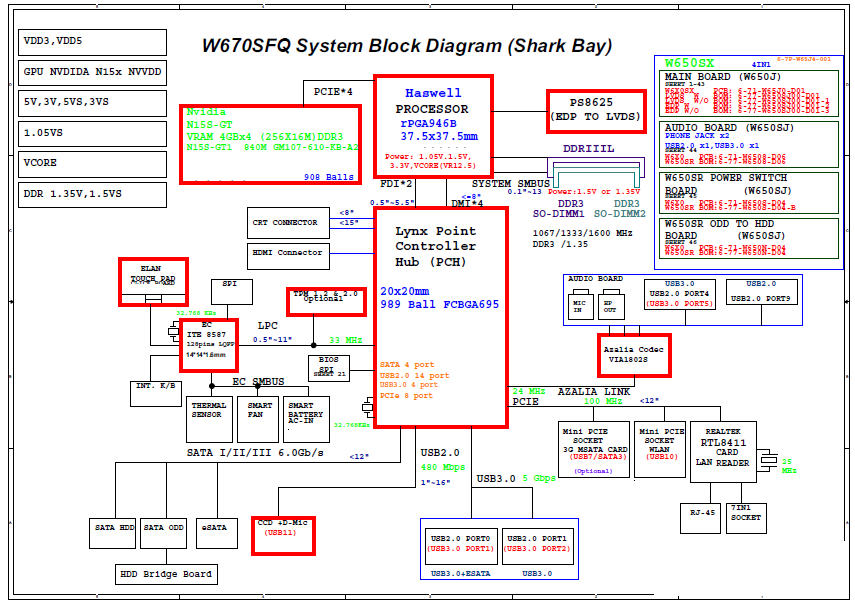
Task: Click the "CRT CONNECTOR" box
Action: (x=288, y=223)
